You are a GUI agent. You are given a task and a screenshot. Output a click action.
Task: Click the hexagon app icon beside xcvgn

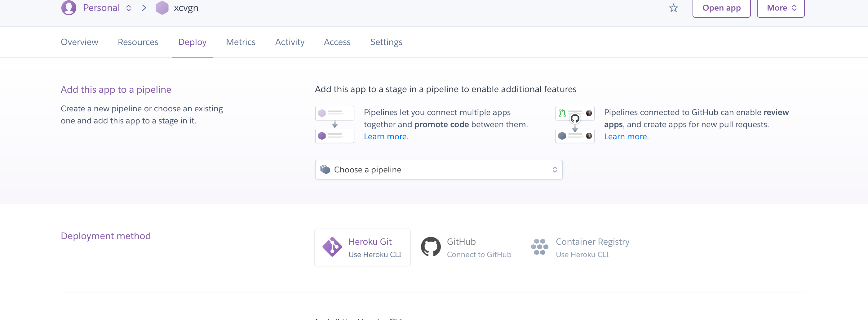pos(162,7)
